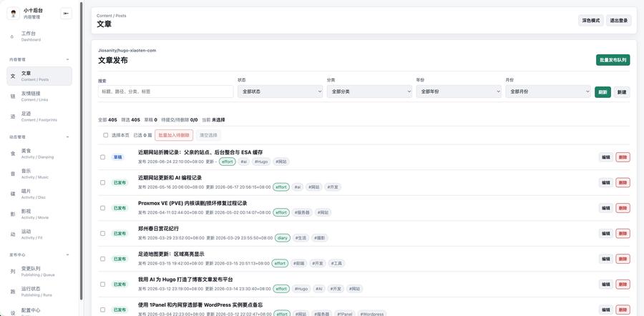Check the box for 近期网站更新和 AI 编程记录
Image resolution: width=644 pixels, height=316 pixels.
102,182
